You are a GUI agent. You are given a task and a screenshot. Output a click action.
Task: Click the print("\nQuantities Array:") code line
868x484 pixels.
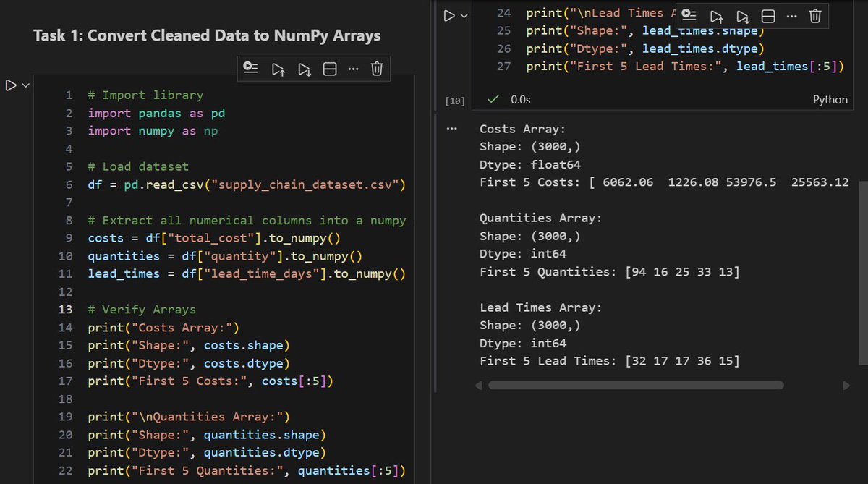pyautogui.click(x=189, y=416)
